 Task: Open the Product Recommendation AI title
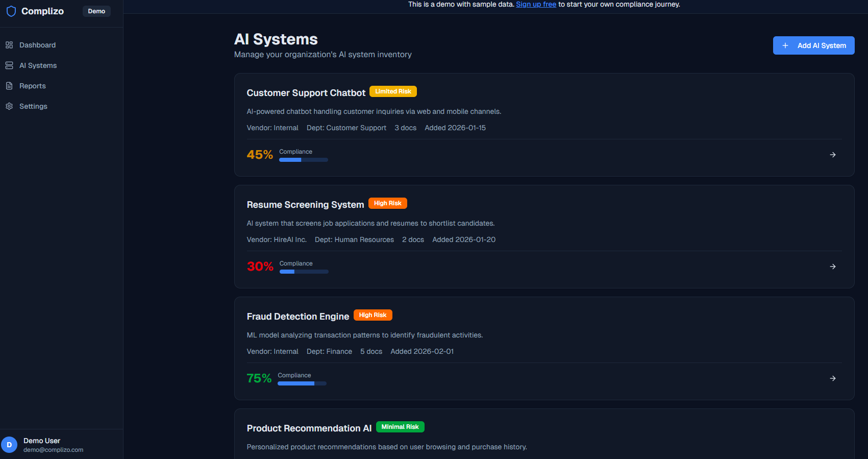[x=309, y=428]
